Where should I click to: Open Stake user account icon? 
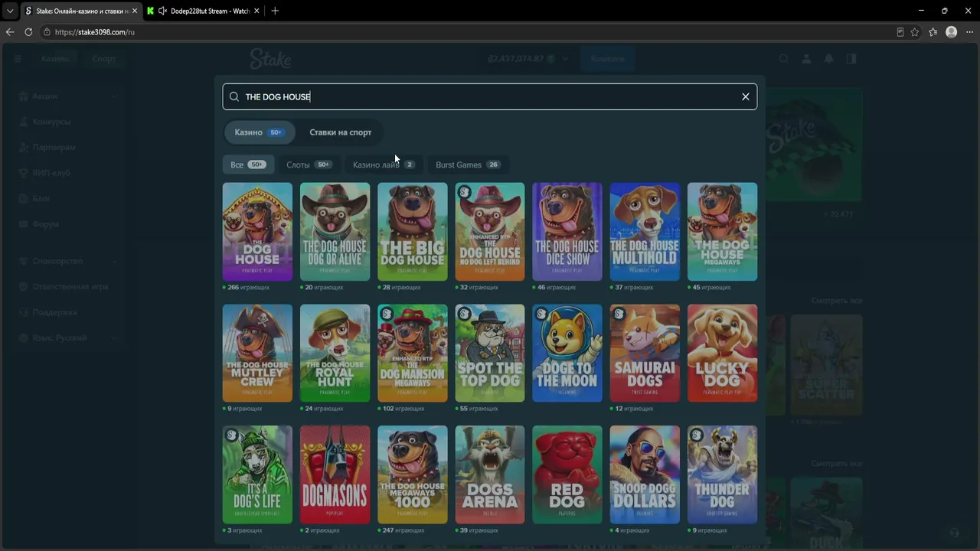coord(806,59)
